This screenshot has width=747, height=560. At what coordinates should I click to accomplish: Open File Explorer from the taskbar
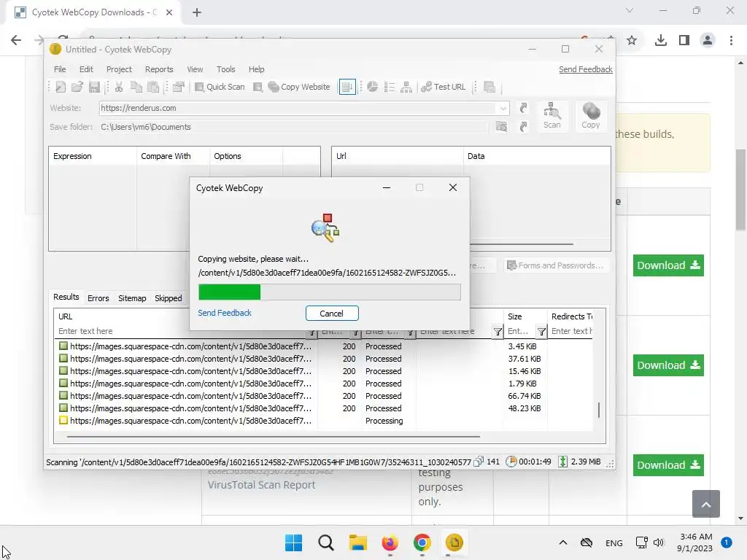357,542
